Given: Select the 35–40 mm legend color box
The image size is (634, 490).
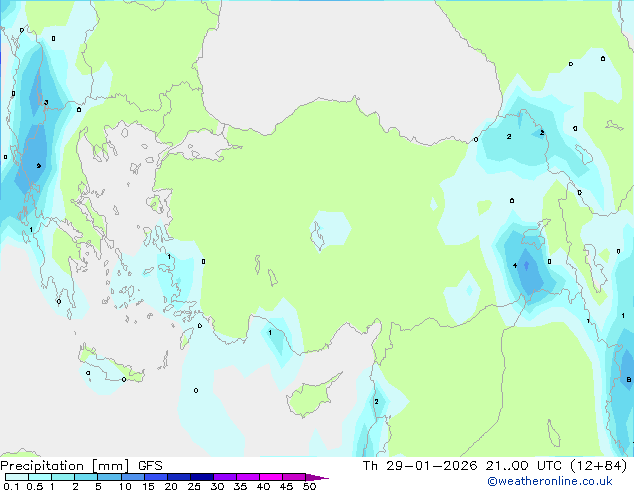Looking at the screenshot, I should pyautogui.click(x=247, y=477).
